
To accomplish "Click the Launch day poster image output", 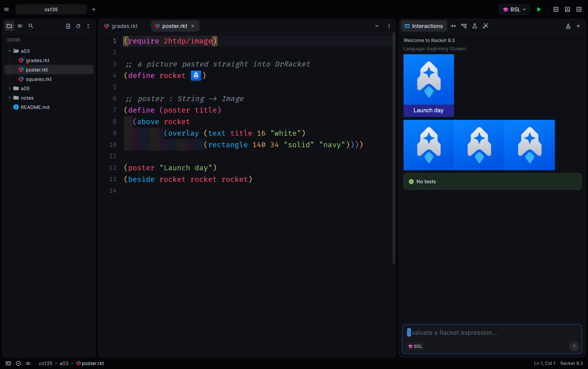I will point(429,86).
